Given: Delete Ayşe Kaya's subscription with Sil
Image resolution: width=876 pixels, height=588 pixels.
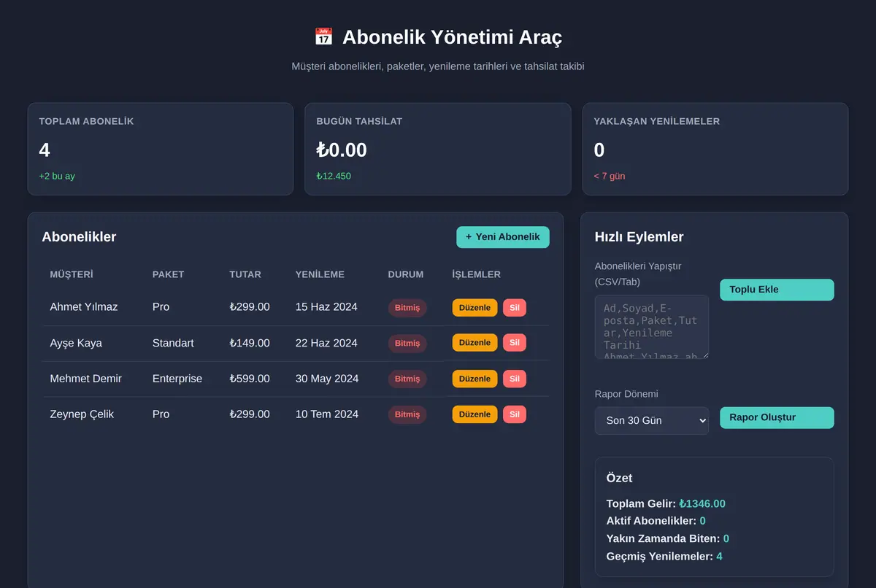Looking at the screenshot, I should (x=515, y=343).
